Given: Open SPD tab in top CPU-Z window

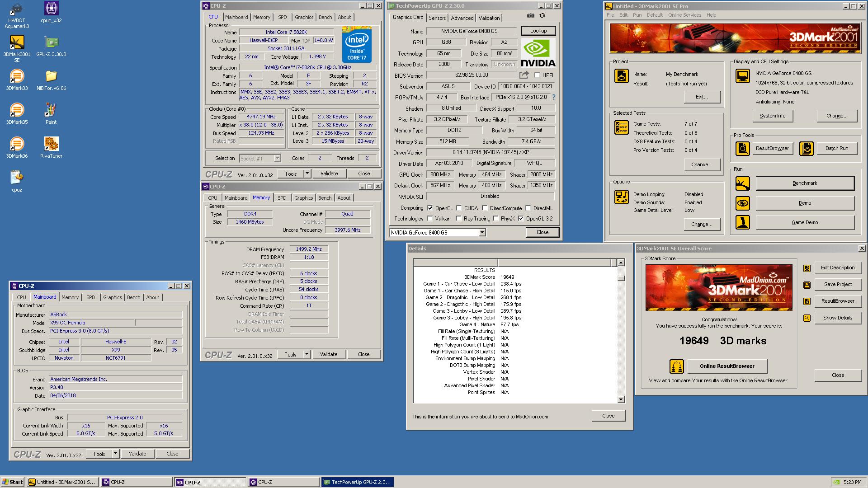Looking at the screenshot, I should point(283,17).
